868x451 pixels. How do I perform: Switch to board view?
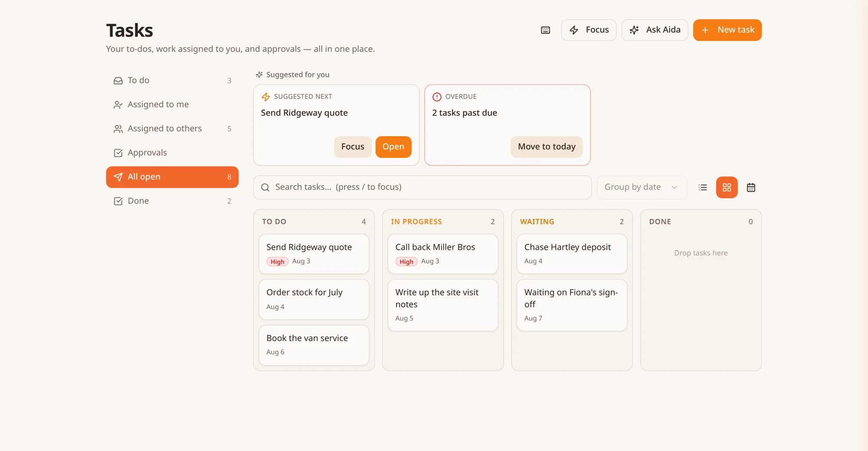727,187
